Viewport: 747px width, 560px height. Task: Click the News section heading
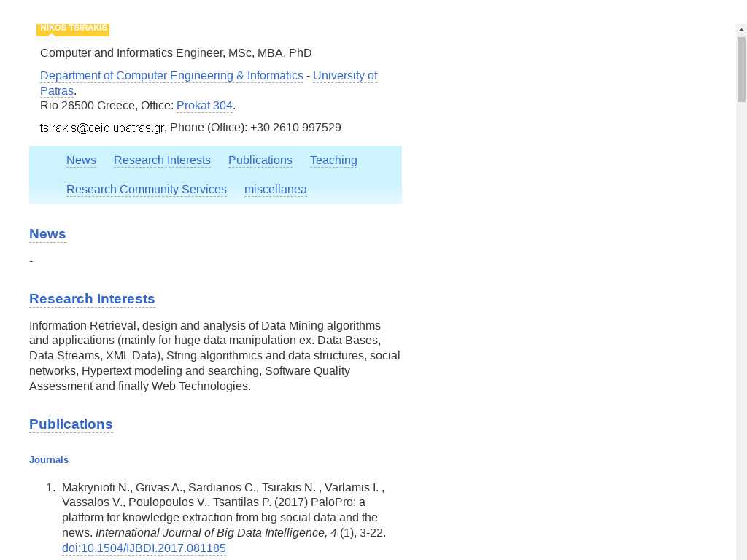[x=47, y=234]
